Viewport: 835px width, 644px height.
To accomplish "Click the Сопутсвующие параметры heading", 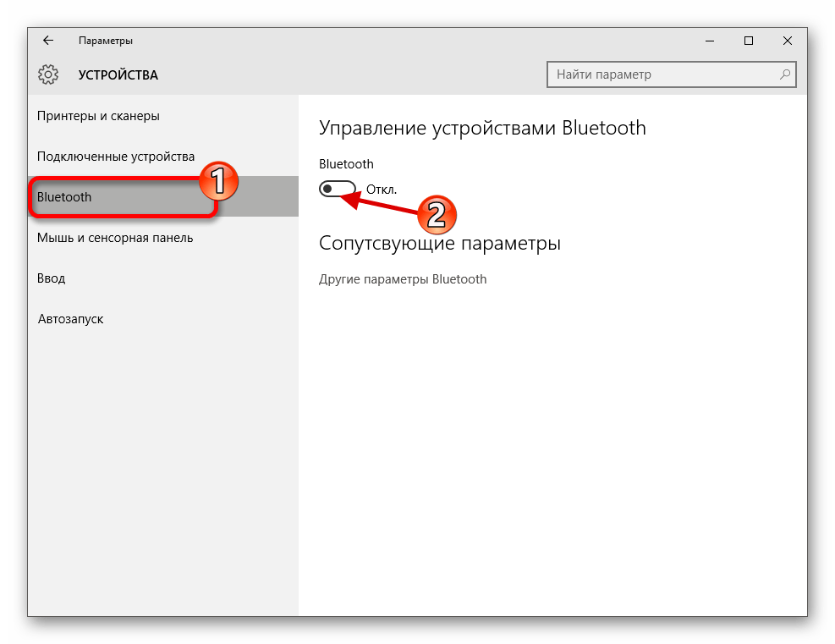I will click(440, 243).
